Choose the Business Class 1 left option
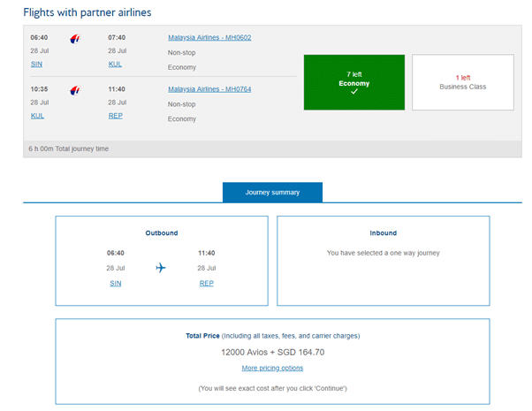 [463, 82]
